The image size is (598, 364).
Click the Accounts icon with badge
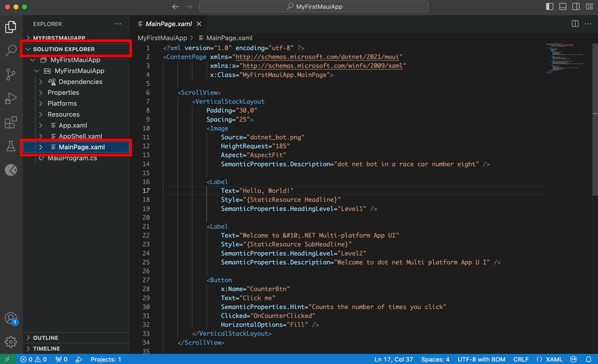pos(11,318)
